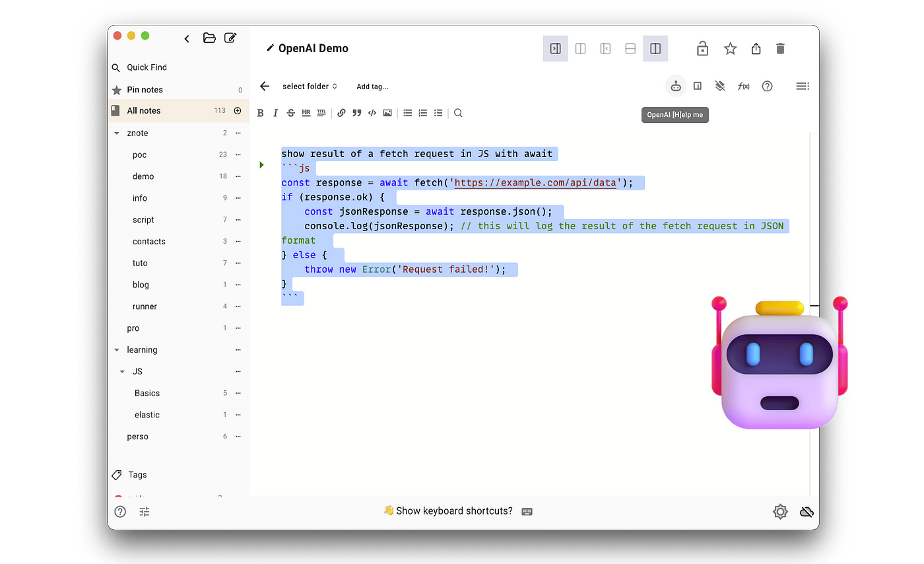
Task: Click the OpenAI robot help icon
Action: 676,86
